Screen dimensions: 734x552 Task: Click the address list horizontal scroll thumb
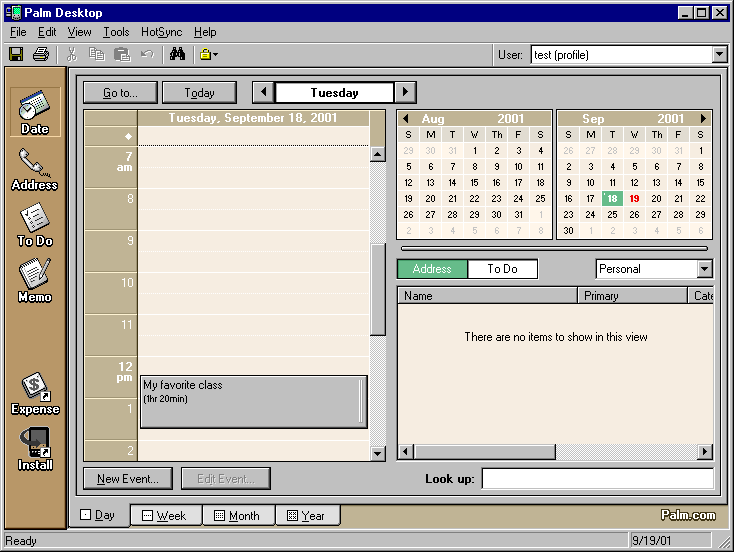pos(484,452)
